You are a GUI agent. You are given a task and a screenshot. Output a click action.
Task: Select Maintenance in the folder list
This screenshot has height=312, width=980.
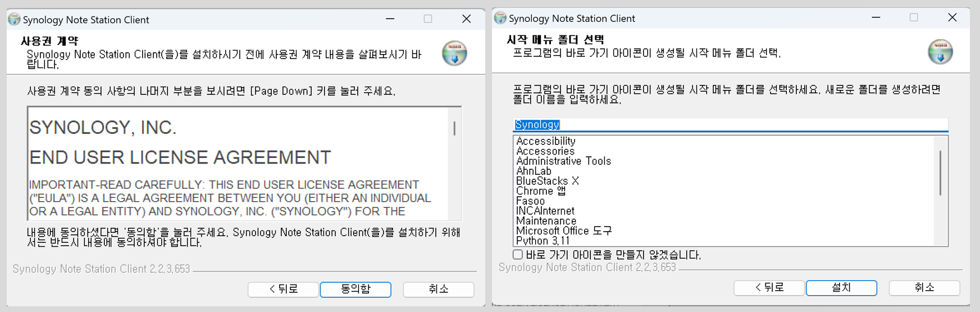tap(546, 221)
